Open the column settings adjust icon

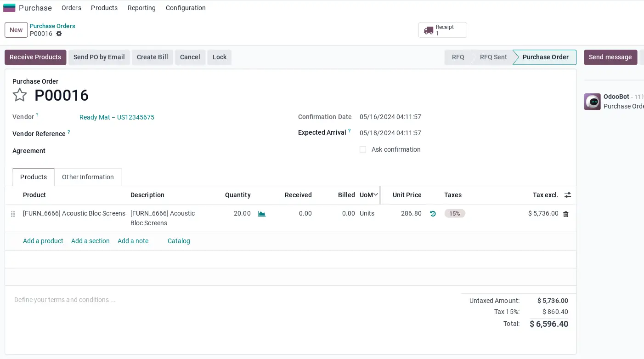coord(568,195)
